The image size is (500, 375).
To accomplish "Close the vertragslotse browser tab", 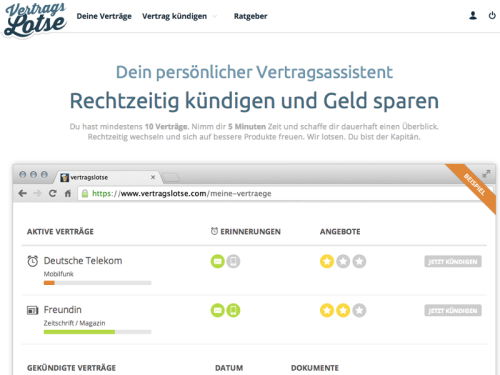I will tap(153, 177).
